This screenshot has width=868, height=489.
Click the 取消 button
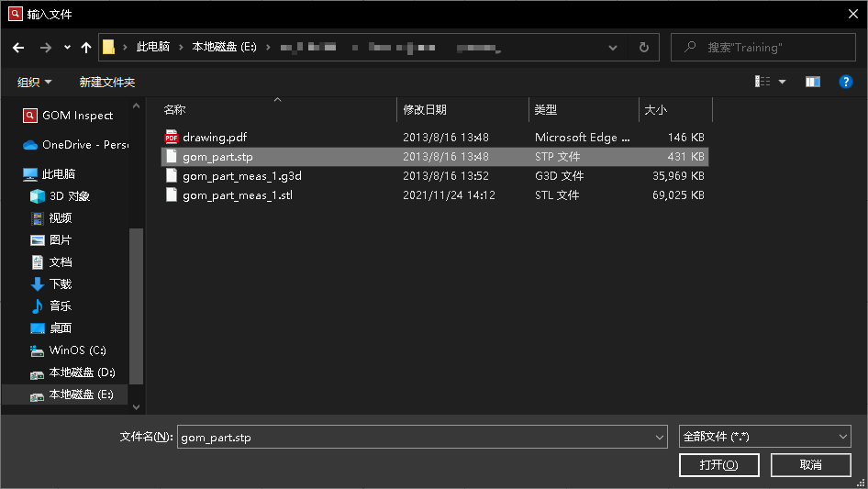point(810,465)
